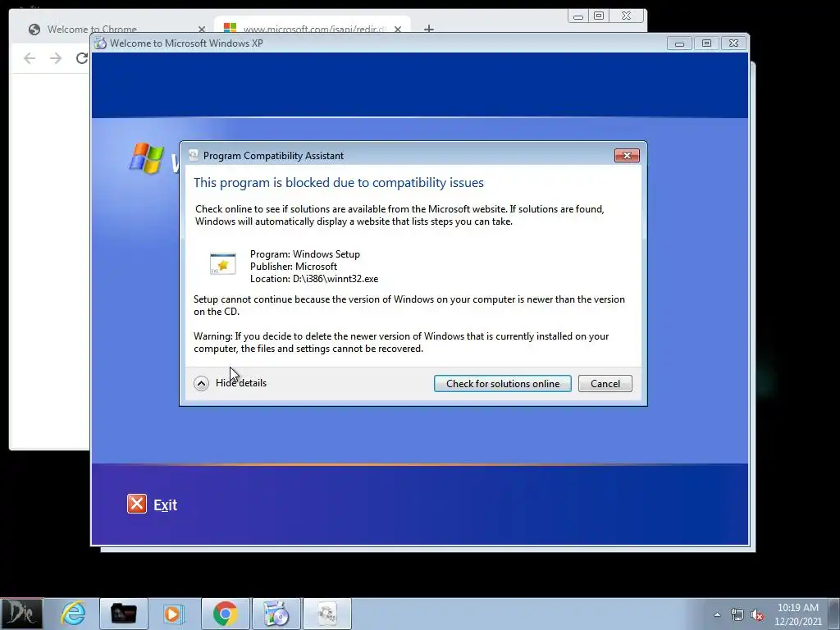Click the heading 'This program is blocked due to compatibility issues'
This screenshot has height=630, width=840.
pyautogui.click(x=339, y=183)
